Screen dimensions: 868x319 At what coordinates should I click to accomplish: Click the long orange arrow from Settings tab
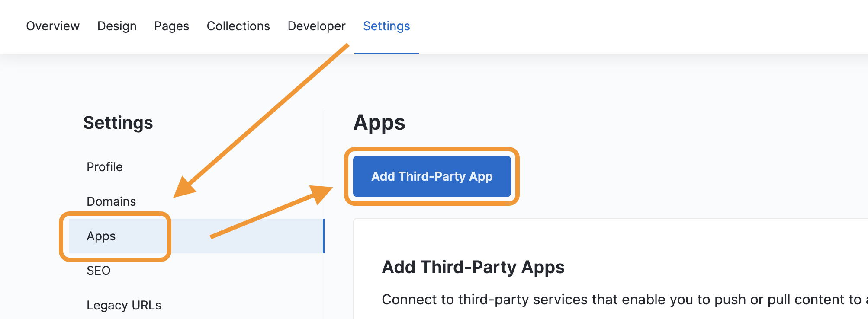[261, 120]
